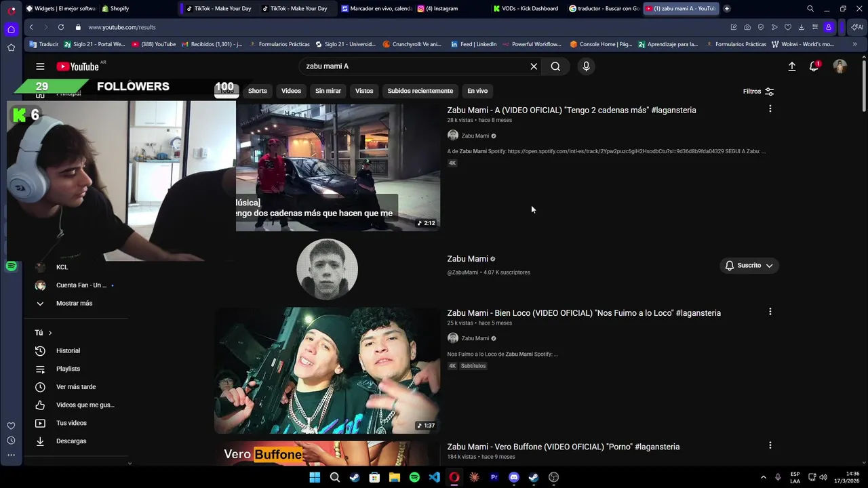Clear the search box with the X
Screen dimensions: 868x488
(534, 66)
